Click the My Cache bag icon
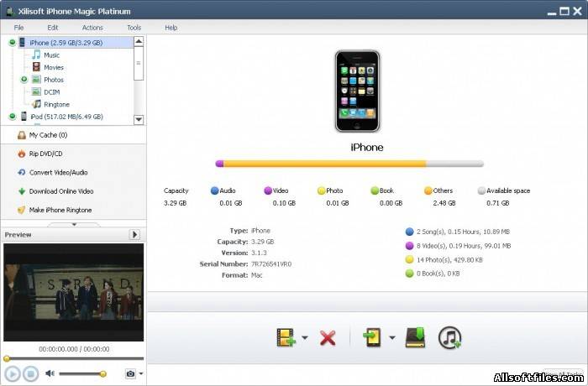The height and width of the screenshot is (386, 588). tap(21, 135)
